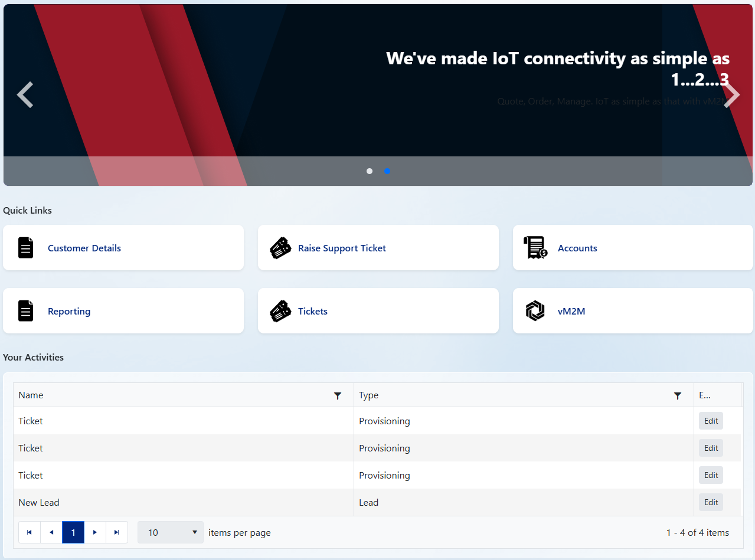
Task: Open the filter on the Name column
Action: click(338, 395)
